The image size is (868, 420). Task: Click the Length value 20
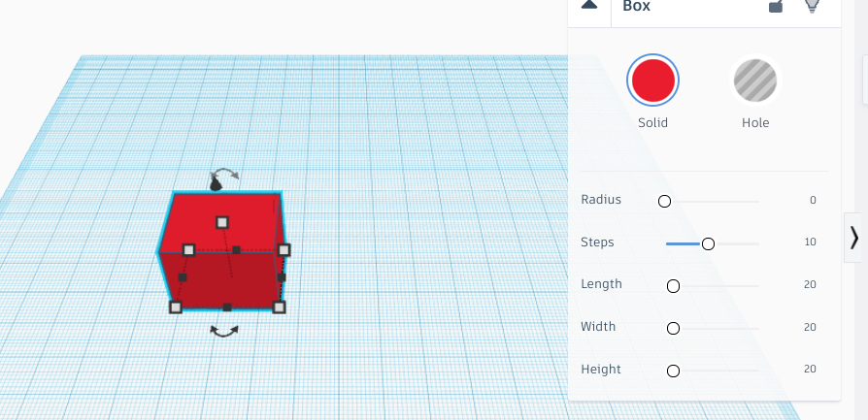click(x=811, y=285)
